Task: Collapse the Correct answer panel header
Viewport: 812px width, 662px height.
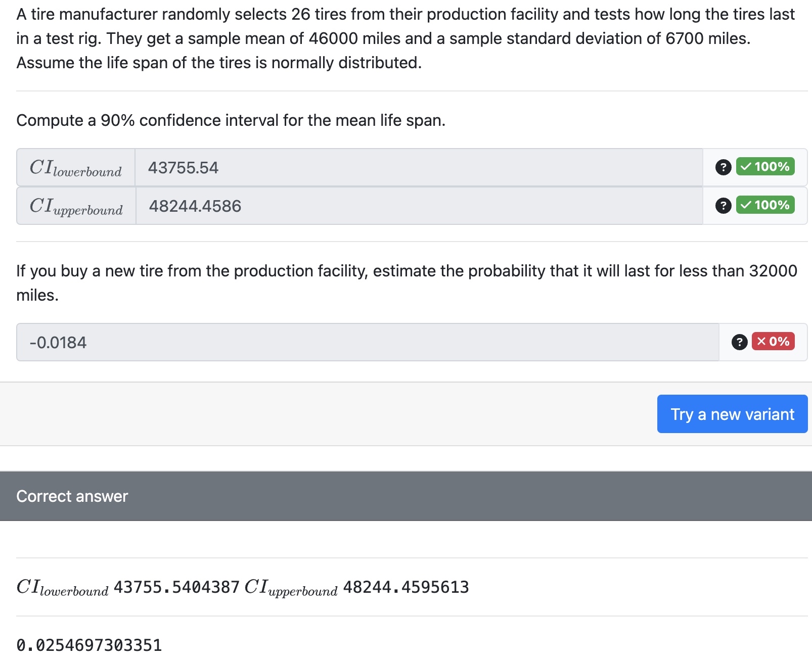Action: coord(72,496)
